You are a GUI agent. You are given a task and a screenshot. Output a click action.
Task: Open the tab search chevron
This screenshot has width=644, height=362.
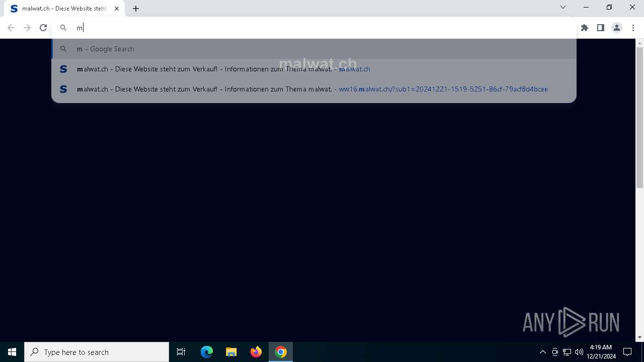coord(563,7)
